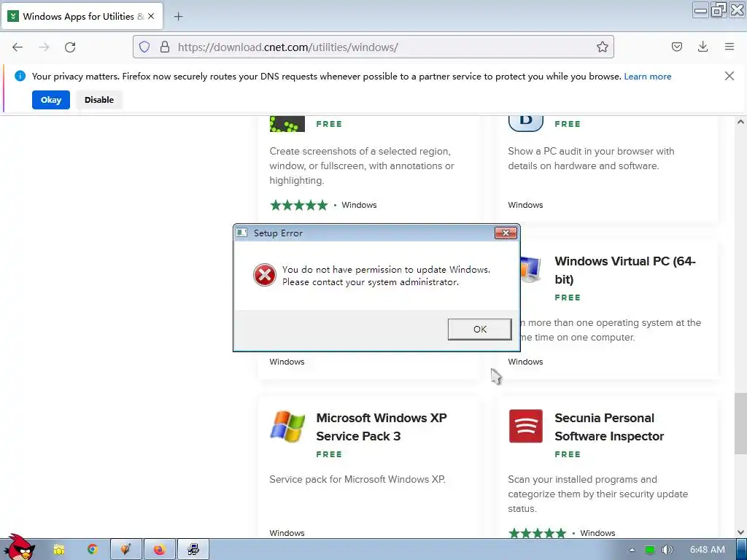Close the Setup Error dialog with its X button
Screen dimensions: 747x560
click(506, 233)
